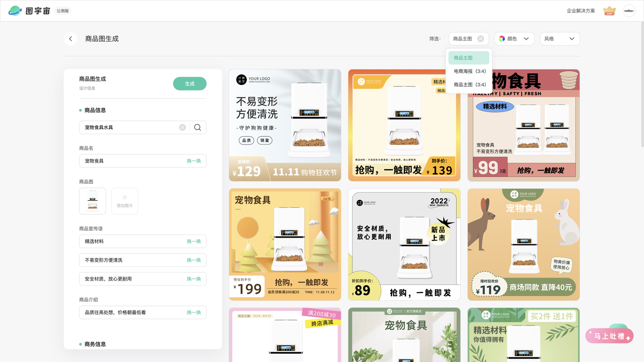Clear the 宠物食具水具 search text
The width and height of the screenshot is (644, 362).
(x=182, y=127)
